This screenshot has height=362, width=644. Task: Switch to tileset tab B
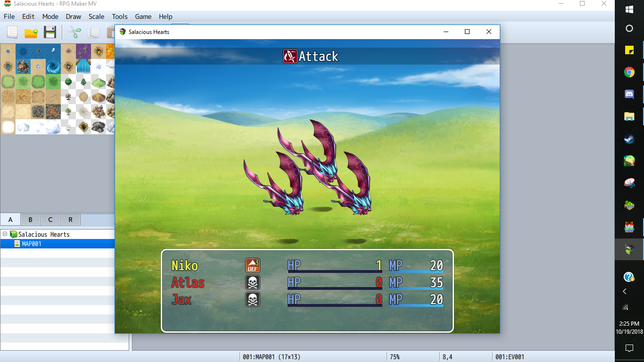coord(30,220)
